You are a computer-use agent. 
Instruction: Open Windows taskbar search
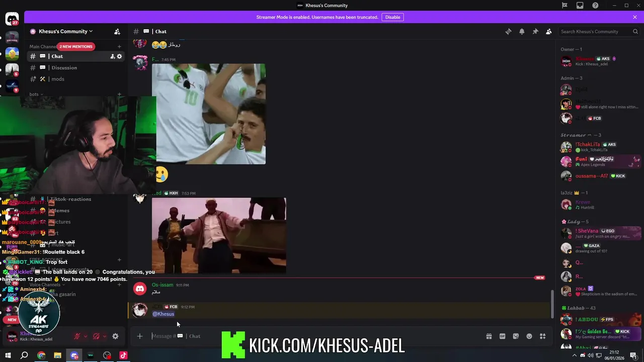pos(24,355)
